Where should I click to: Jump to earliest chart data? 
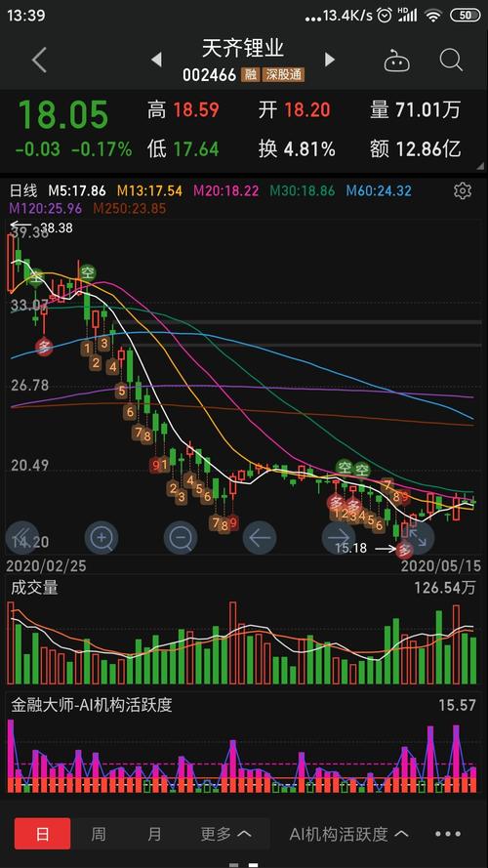22,537
